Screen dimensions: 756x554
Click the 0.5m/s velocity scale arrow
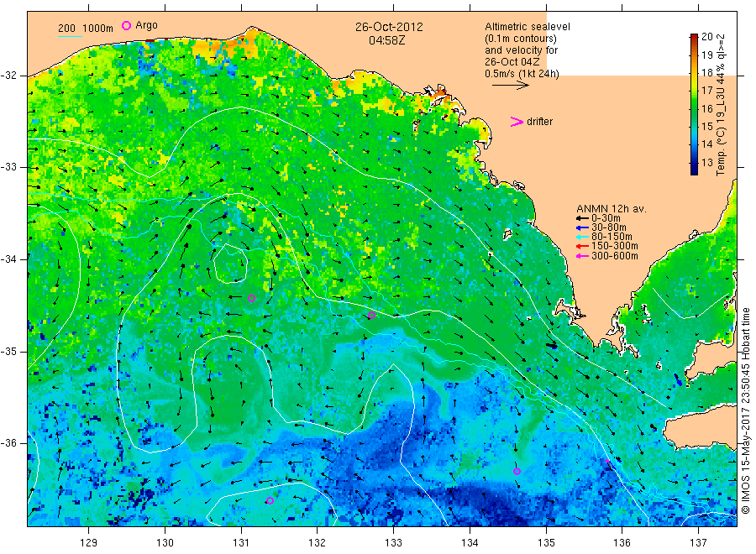tap(511, 86)
